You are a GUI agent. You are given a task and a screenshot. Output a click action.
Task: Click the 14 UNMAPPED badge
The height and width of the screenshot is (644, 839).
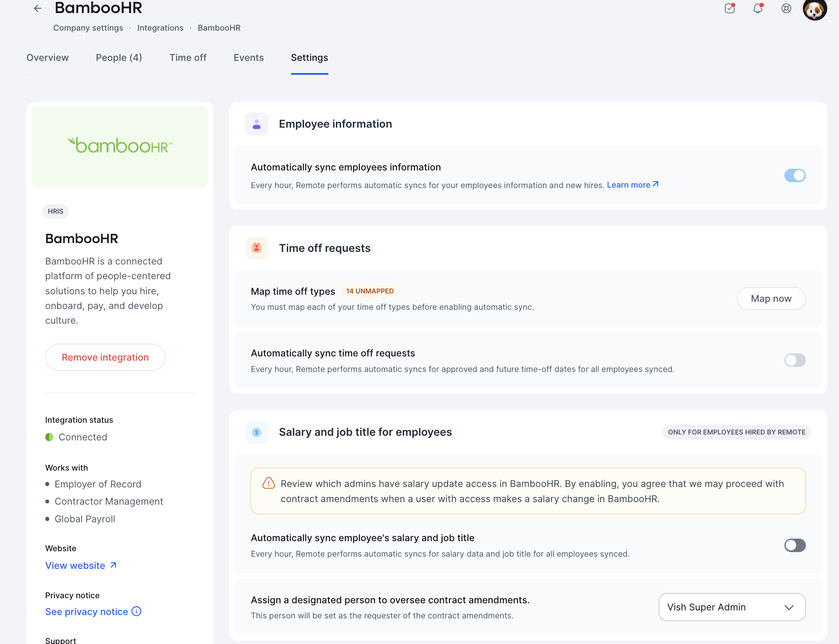click(x=370, y=291)
